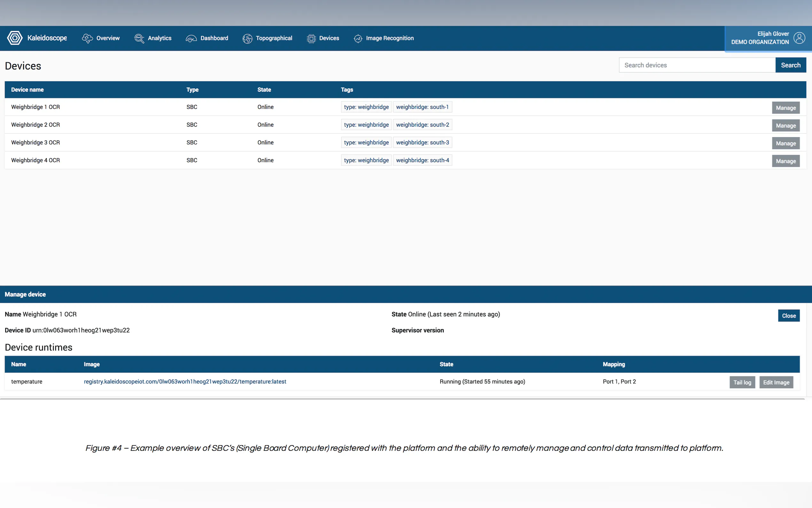
Task: Click the Topographical globe icon
Action: pyautogui.click(x=247, y=38)
